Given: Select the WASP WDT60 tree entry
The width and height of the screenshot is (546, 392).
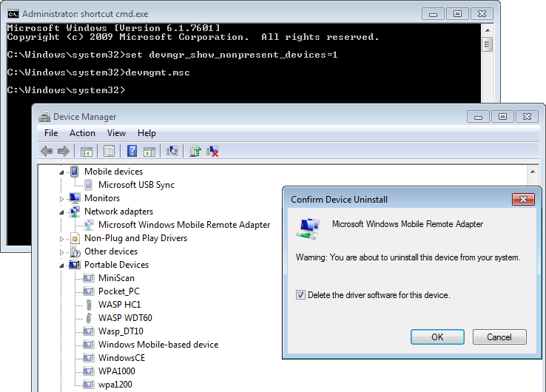Looking at the screenshot, I should click(125, 318).
